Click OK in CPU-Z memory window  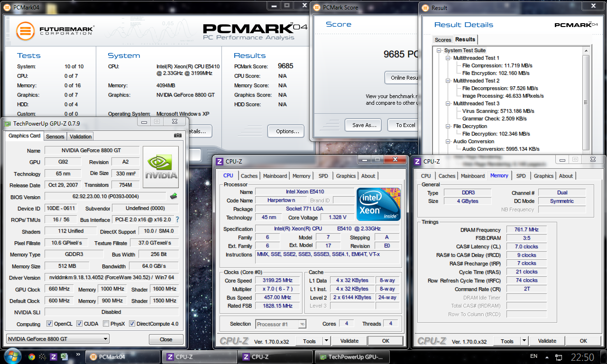click(583, 341)
